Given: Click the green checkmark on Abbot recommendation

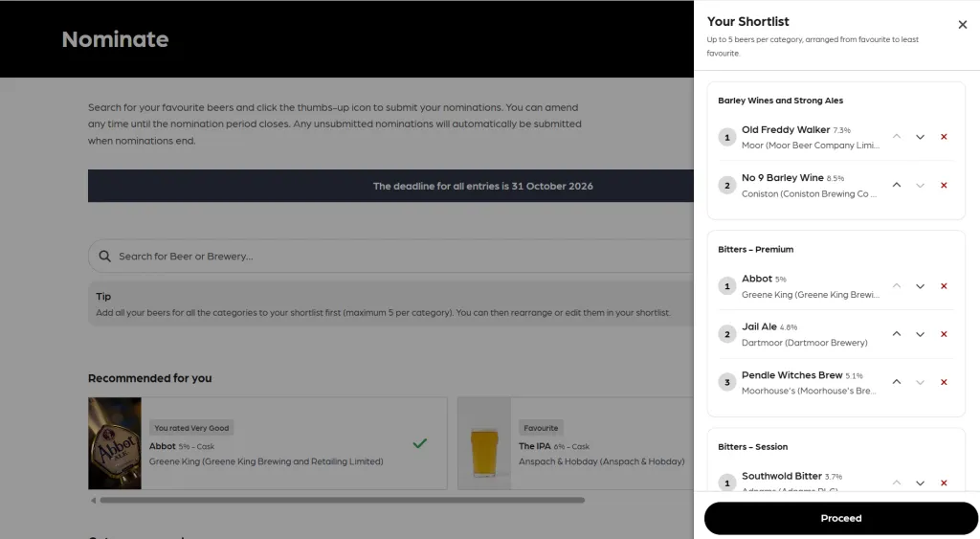Looking at the screenshot, I should click(x=420, y=443).
